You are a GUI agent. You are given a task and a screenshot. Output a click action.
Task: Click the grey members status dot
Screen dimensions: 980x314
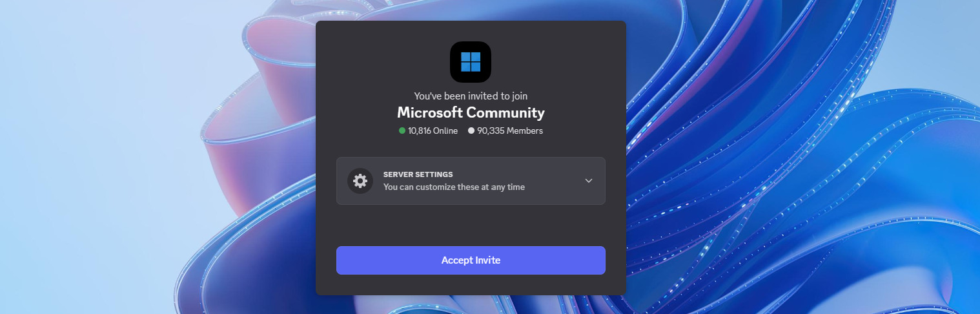click(x=471, y=131)
